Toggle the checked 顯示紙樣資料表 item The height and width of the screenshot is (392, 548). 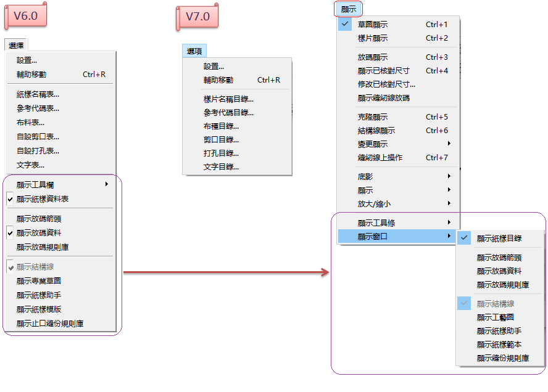(x=43, y=198)
